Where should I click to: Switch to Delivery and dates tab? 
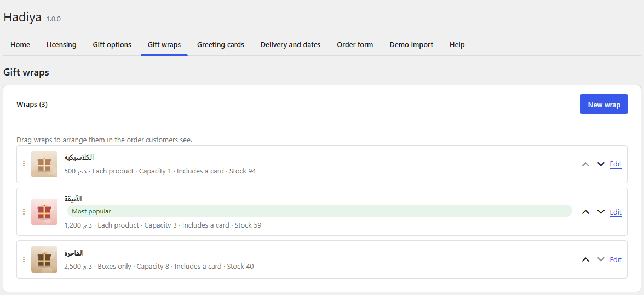tap(290, 45)
